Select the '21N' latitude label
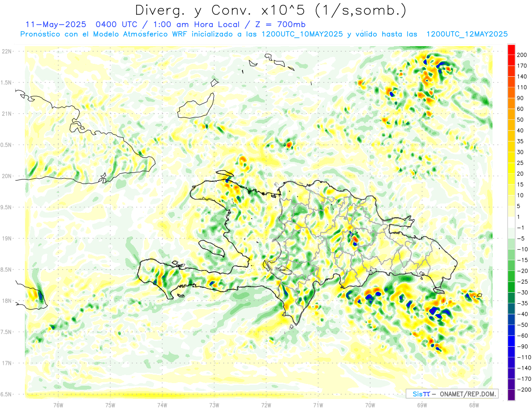Screen dimensions: 532x411 tap(7, 114)
